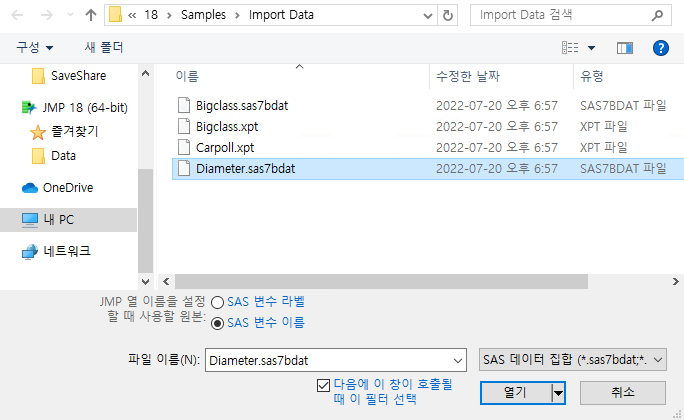The image size is (684, 420).
Task: Click file list horizontal scrollbar left arrow
Action: point(166,282)
